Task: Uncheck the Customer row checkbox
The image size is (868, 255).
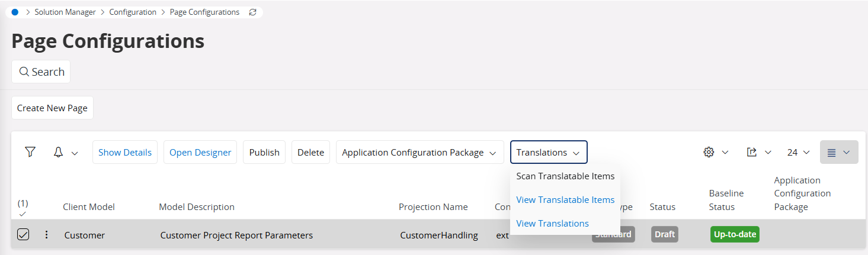Action: pos(23,235)
